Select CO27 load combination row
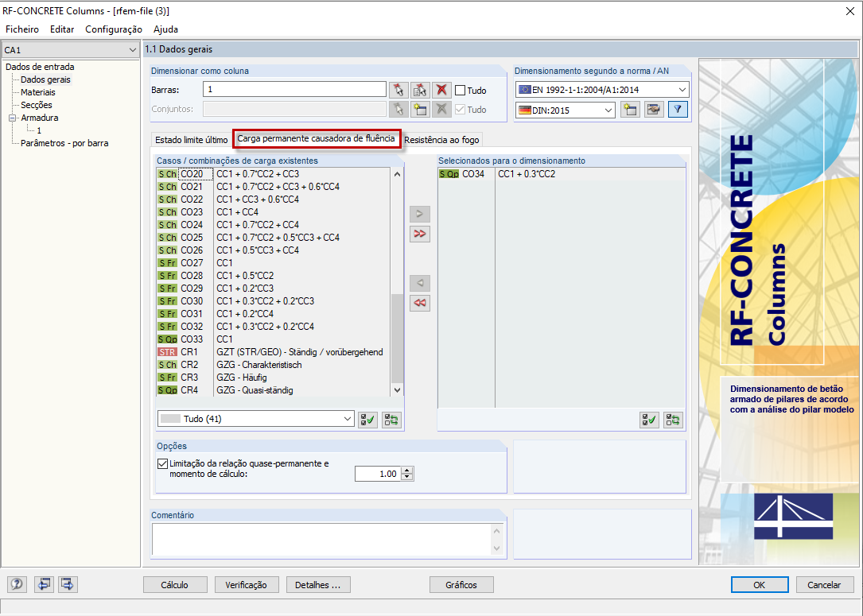The width and height of the screenshot is (863, 616). [x=274, y=263]
